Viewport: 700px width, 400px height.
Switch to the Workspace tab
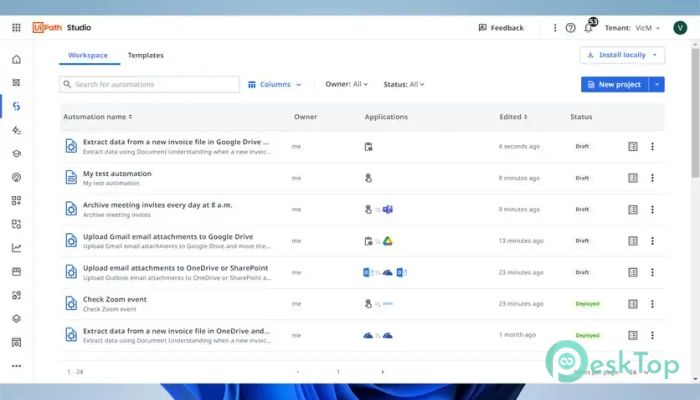(88, 55)
